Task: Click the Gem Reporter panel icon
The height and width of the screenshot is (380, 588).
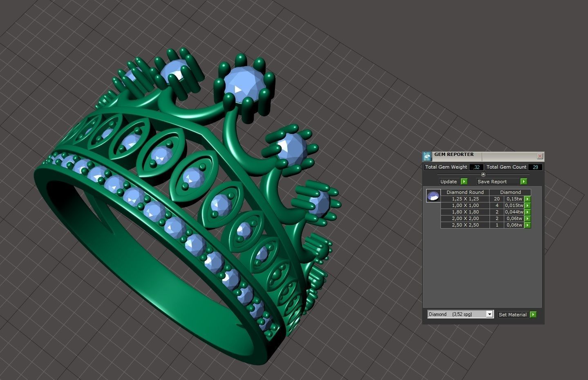Action: pos(427,156)
